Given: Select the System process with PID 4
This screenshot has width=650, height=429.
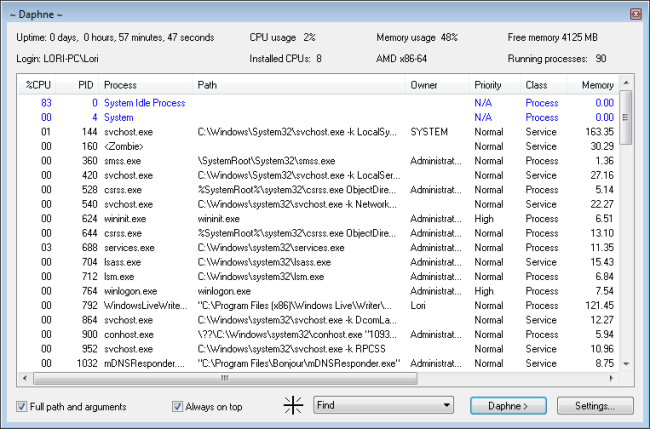Looking at the screenshot, I should tap(318, 117).
